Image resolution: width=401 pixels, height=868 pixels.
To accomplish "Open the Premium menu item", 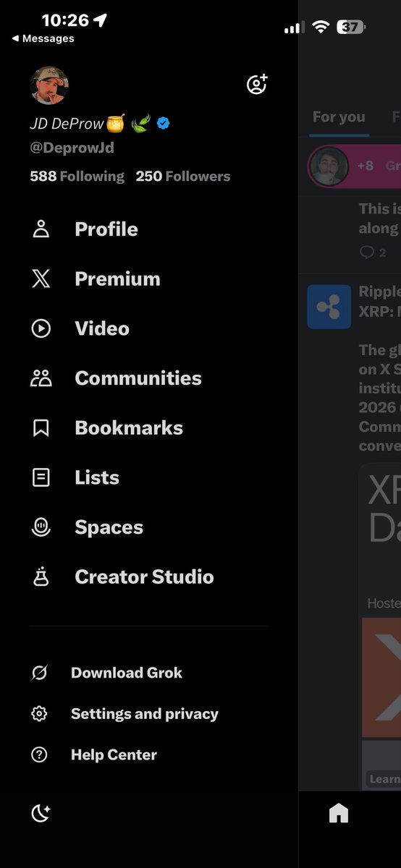I will pyautogui.click(x=117, y=279).
